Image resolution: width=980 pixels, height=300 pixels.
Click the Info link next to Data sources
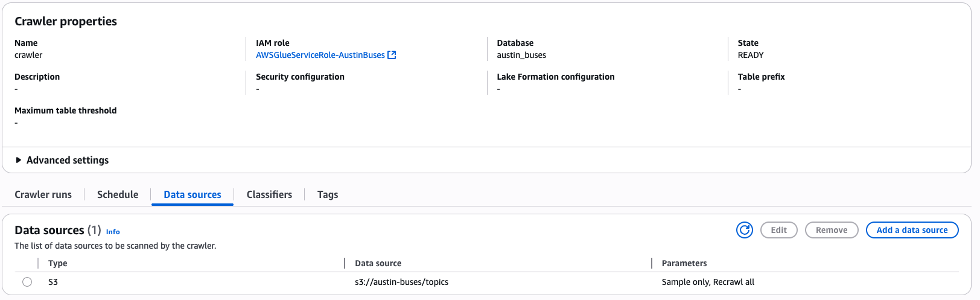[x=113, y=232]
